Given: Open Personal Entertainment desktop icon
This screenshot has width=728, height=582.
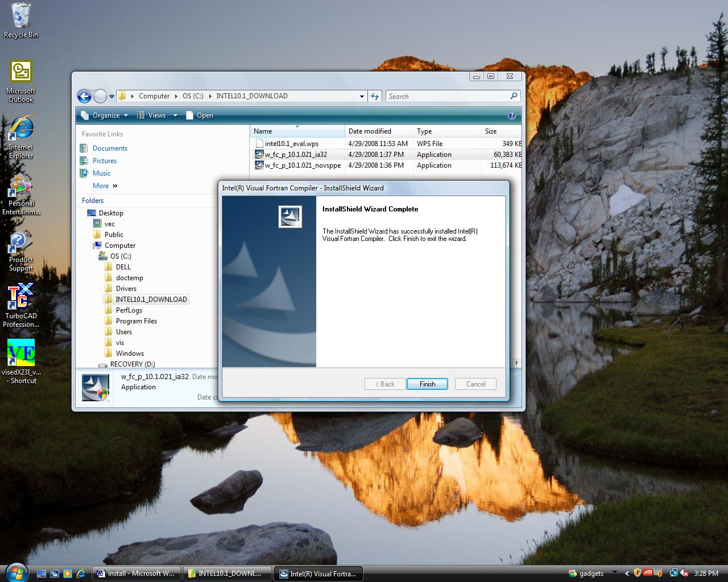Looking at the screenshot, I should pos(21,194).
